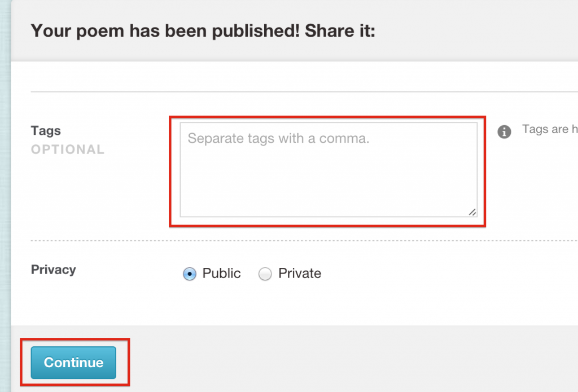The image size is (578, 392).
Task: Click the "Separate tags with a comma." placeholder text
Action: point(278,139)
